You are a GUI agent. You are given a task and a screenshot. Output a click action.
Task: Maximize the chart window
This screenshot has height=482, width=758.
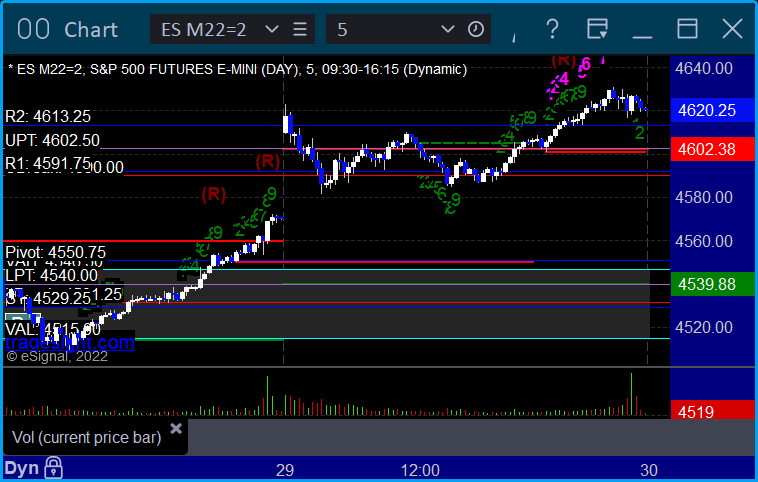[x=687, y=29]
